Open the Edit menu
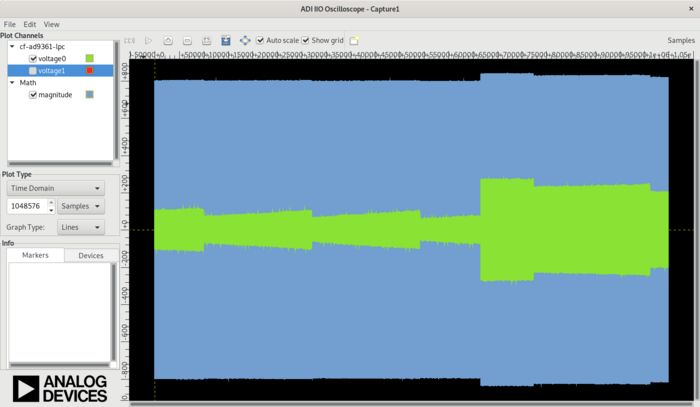This screenshot has width=700, height=407. pos(29,24)
